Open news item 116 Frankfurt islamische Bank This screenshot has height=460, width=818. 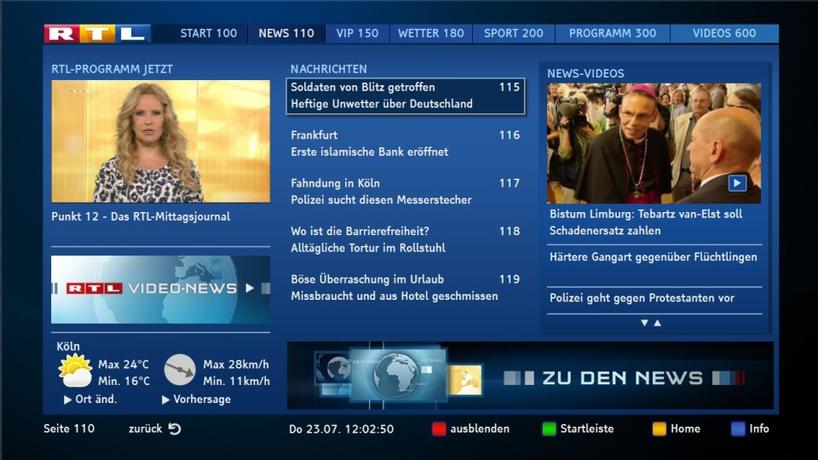pyautogui.click(x=405, y=143)
